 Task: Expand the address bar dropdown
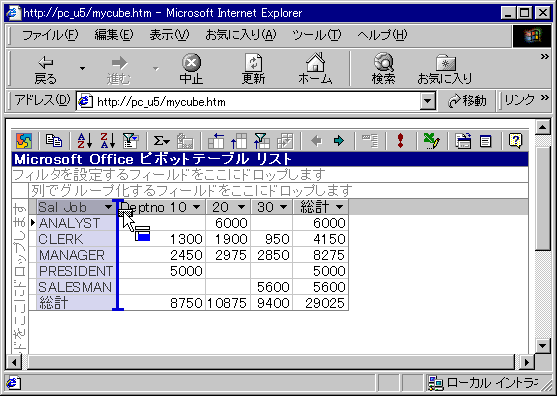click(x=427, y=102)
